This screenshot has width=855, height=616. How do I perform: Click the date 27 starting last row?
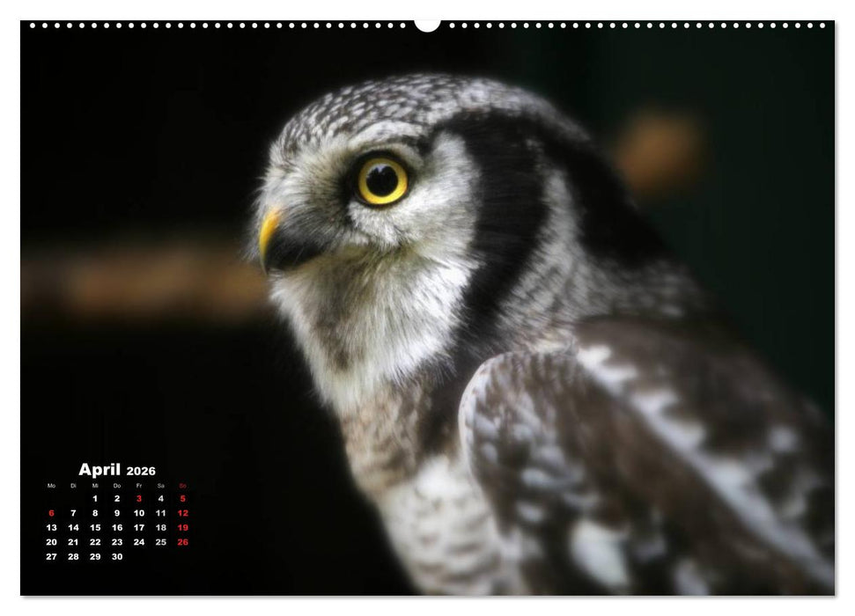(52, 557)
